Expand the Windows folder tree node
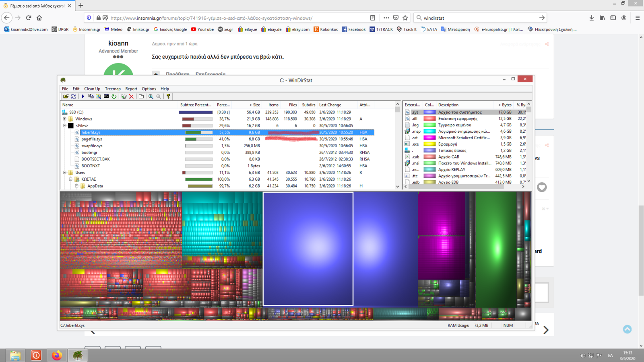The height and width of the screenshot is (362, 644). (64, 119)
